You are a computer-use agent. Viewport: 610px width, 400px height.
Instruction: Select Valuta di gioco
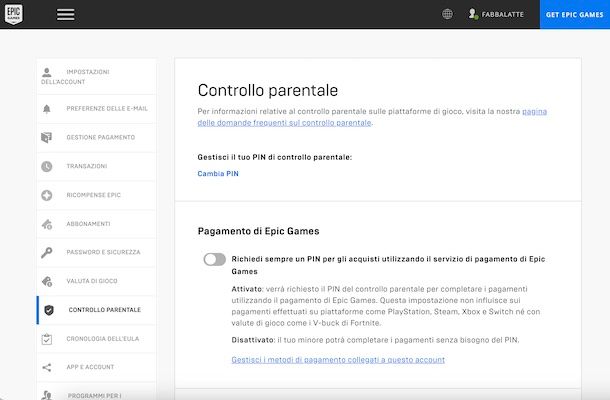[x=96, y=281]
